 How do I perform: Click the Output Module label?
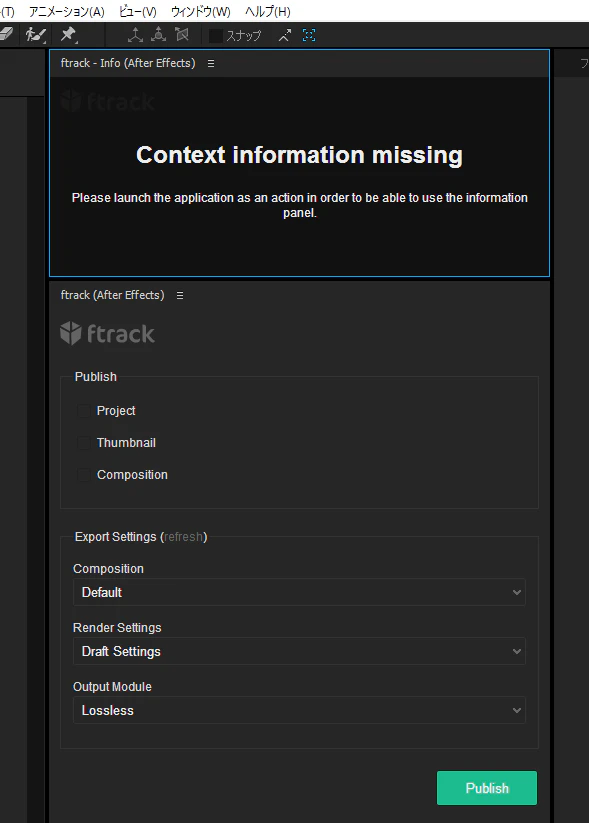112,687
